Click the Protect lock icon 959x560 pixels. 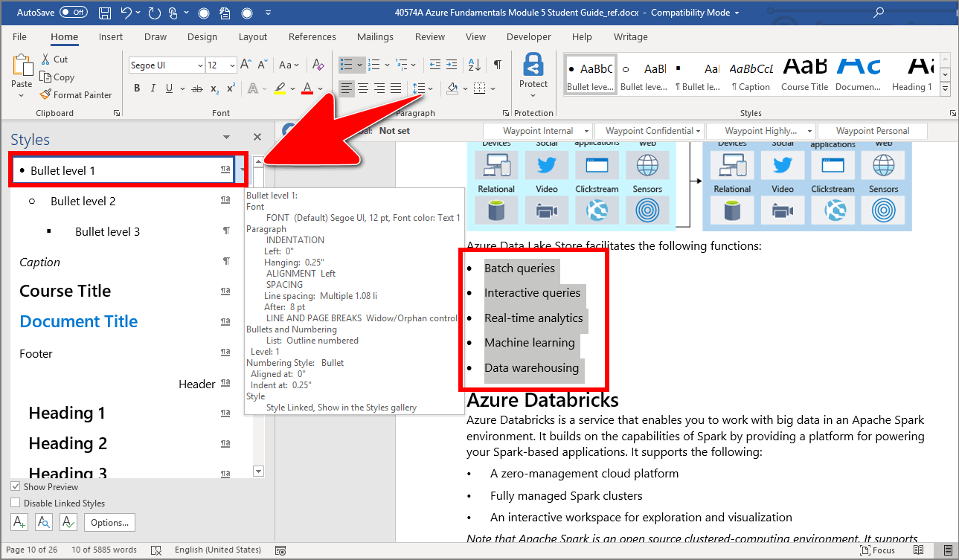coord(533,65)
